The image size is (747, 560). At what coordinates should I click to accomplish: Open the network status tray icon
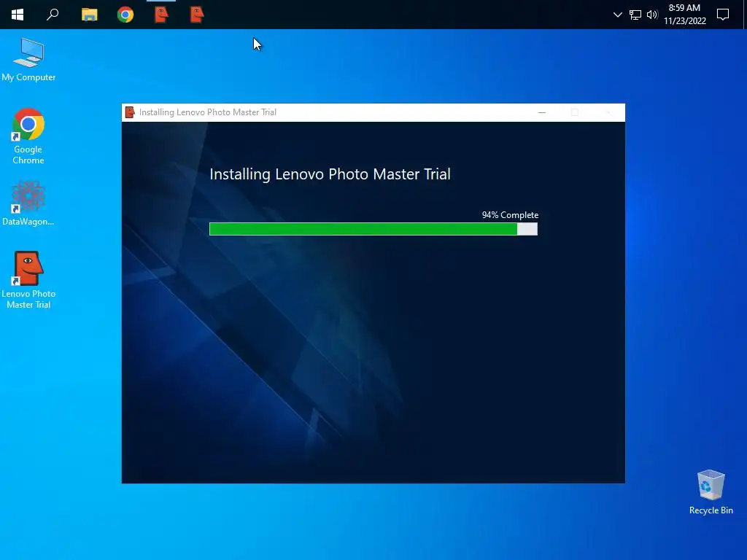[x=635, y=15]
